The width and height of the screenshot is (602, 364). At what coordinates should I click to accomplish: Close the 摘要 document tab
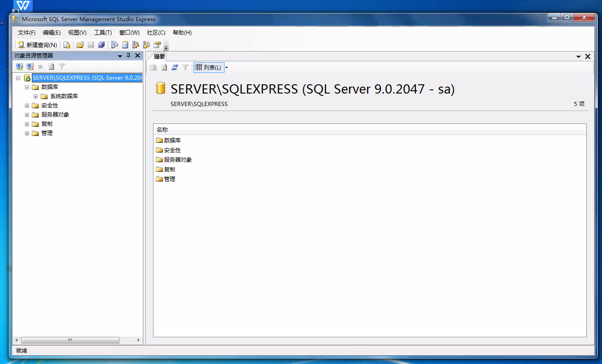click(x=588, y=56)
